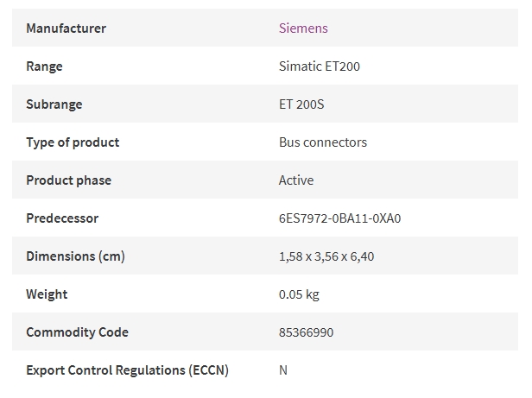Select commodity code 85366990
This screenshot has height=398, width=532.
(x=306, y=332)
